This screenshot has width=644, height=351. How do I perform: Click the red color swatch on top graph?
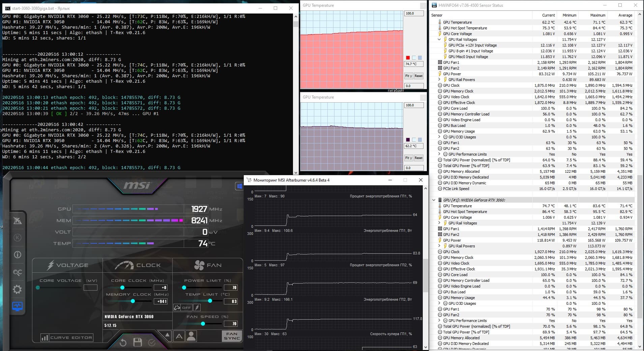[x=408, y=58]
